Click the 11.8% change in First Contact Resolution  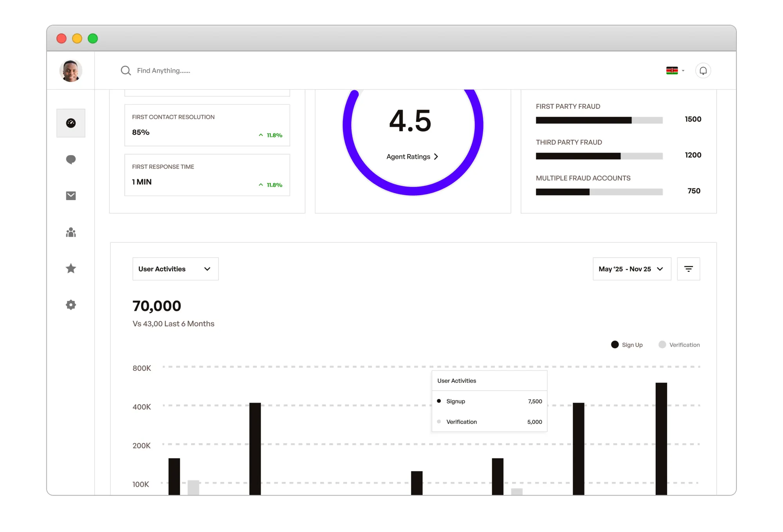tap(271, 135)
